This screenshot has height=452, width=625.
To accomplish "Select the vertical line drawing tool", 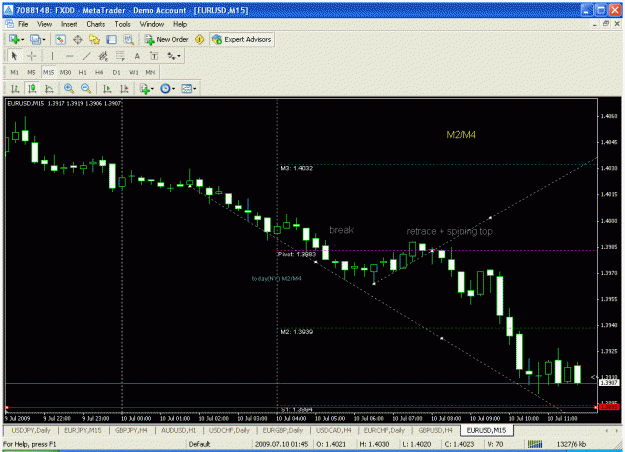I will (x=52, y=56).
